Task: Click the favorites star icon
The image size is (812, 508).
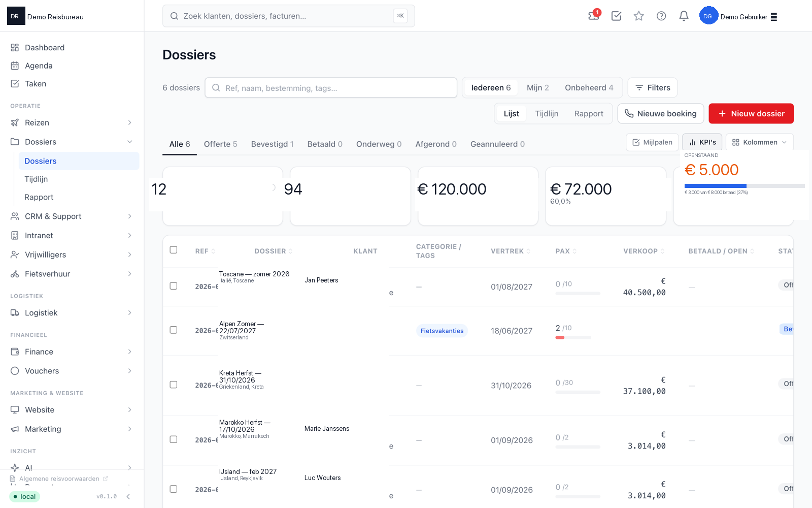Action: pyautogui.click(x=639, y=16)
